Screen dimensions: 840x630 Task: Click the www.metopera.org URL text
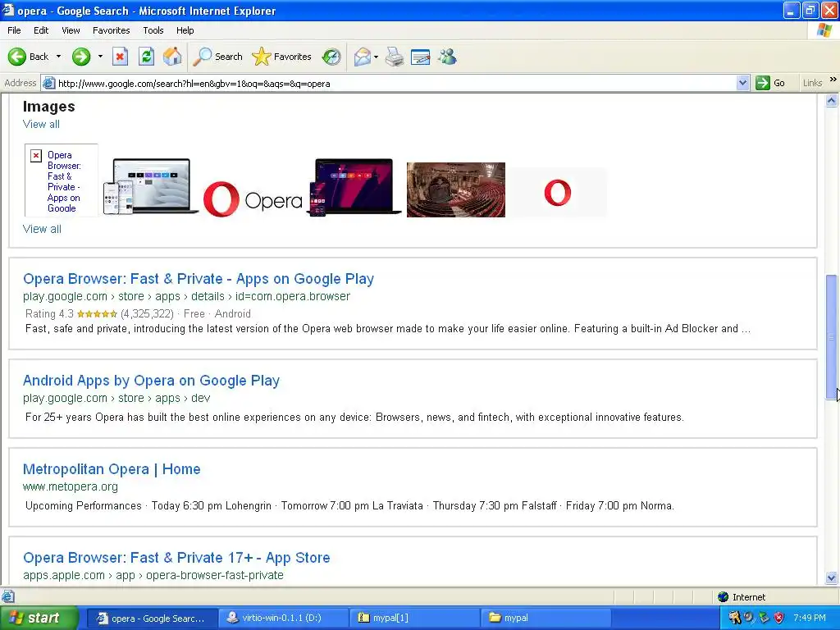(x=71, y=486)
